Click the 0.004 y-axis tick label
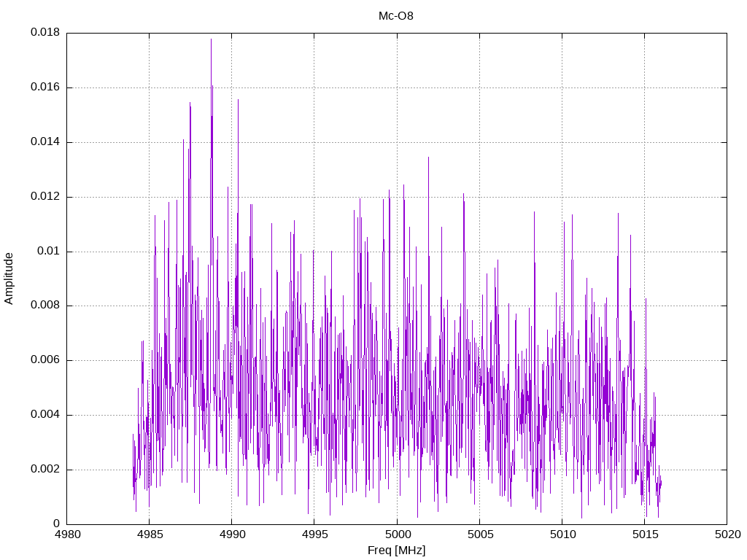 [45, 414]
